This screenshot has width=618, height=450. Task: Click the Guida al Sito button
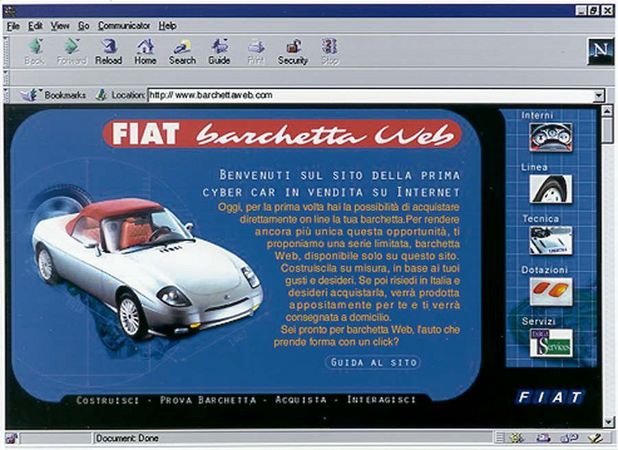click(x=373, y=362)
